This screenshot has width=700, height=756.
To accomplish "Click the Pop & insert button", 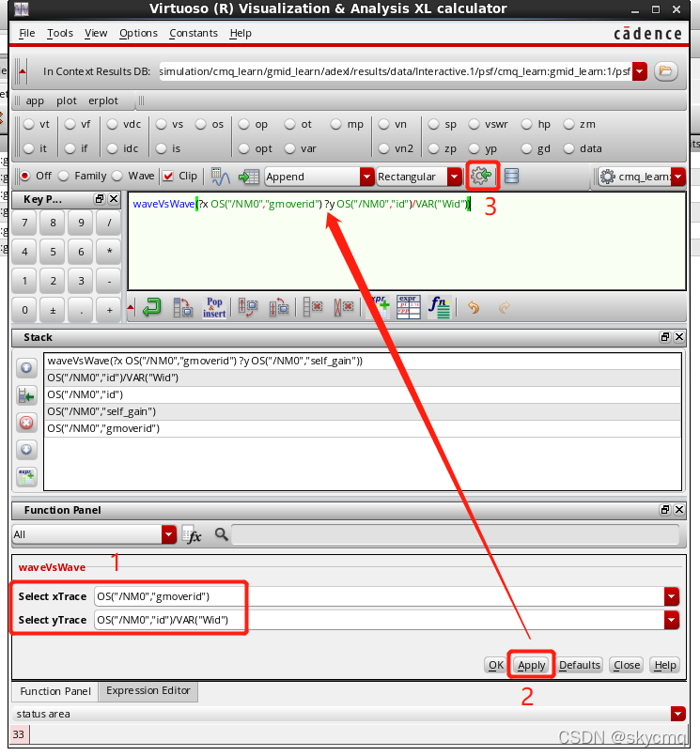I will point(214,307).
